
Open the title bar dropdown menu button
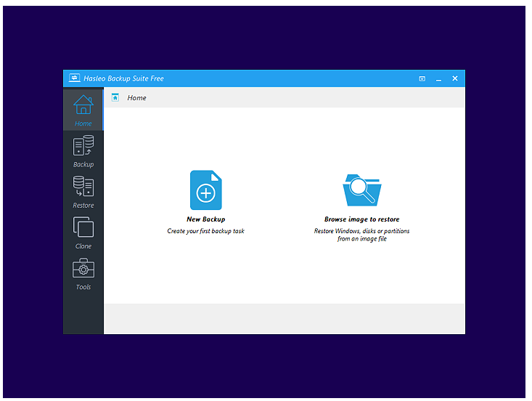(x=422, y=78)
